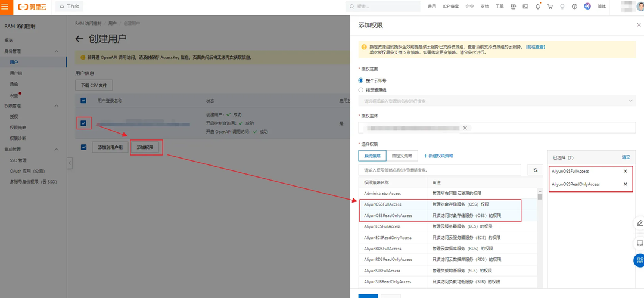The image size is (644, 298).
Task: Close the 添加权限 panel
Action: click(x=638, y=26)
